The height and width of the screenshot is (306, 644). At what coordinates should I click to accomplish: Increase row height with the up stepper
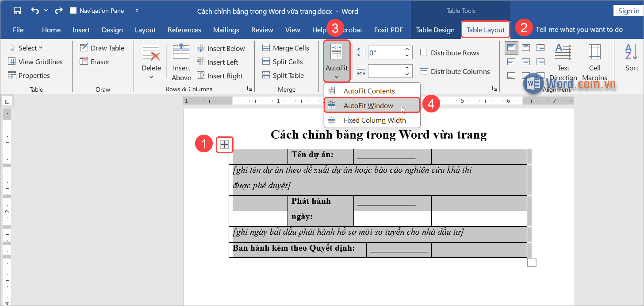tap(407, 50)
